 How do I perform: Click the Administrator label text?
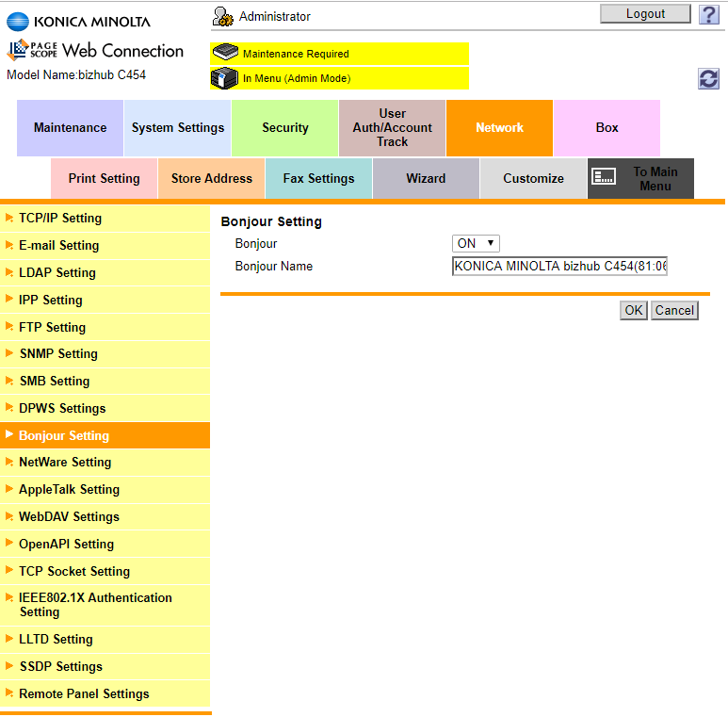point(274,17)
